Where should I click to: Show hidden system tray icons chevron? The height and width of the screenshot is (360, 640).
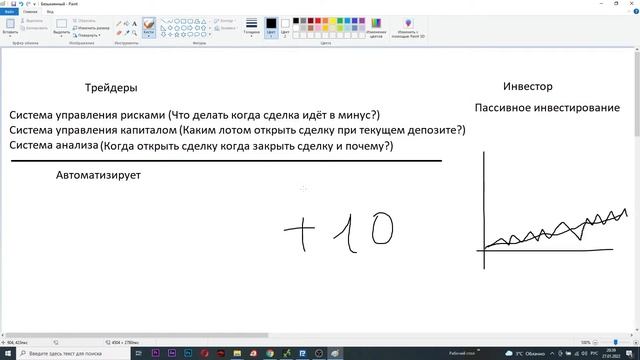click(x=552, y=353)
